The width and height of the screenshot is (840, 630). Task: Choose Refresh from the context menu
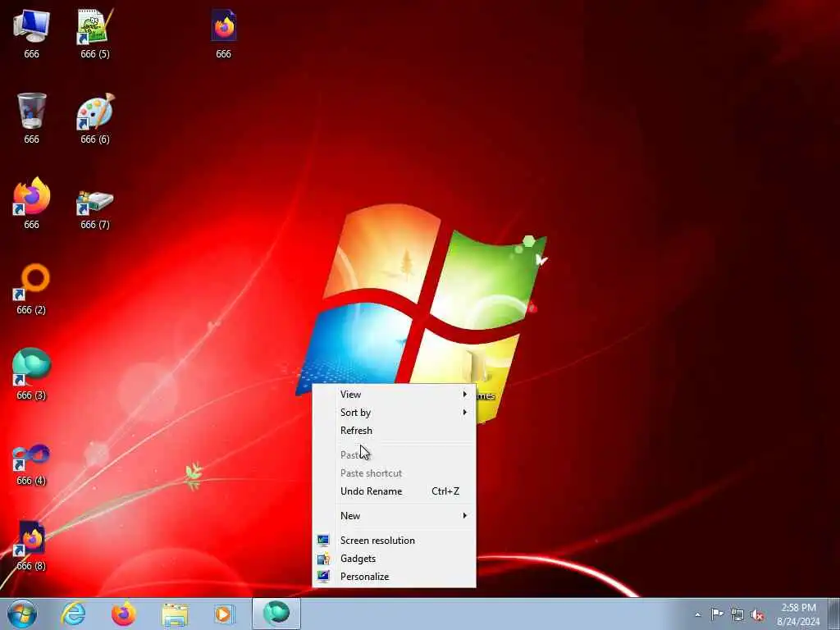tap(395, 430)
